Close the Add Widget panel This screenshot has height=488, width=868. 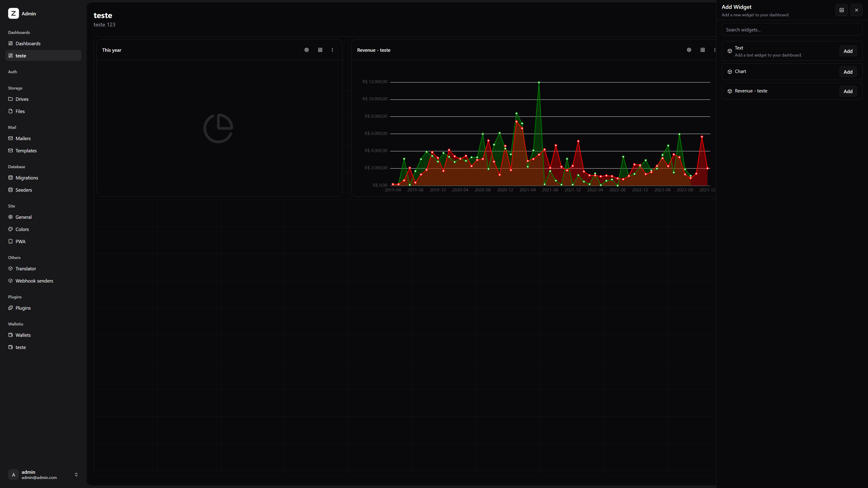[856, 10]
